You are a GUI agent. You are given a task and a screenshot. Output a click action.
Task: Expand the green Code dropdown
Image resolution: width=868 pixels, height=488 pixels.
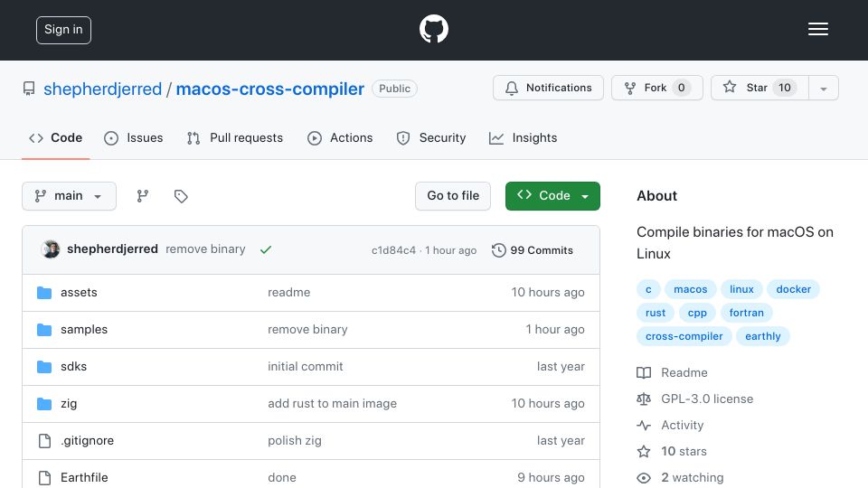552,196
